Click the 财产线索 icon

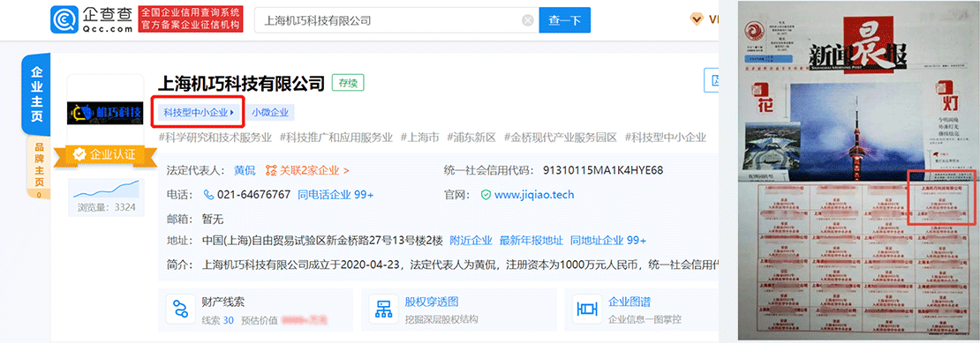181,309
